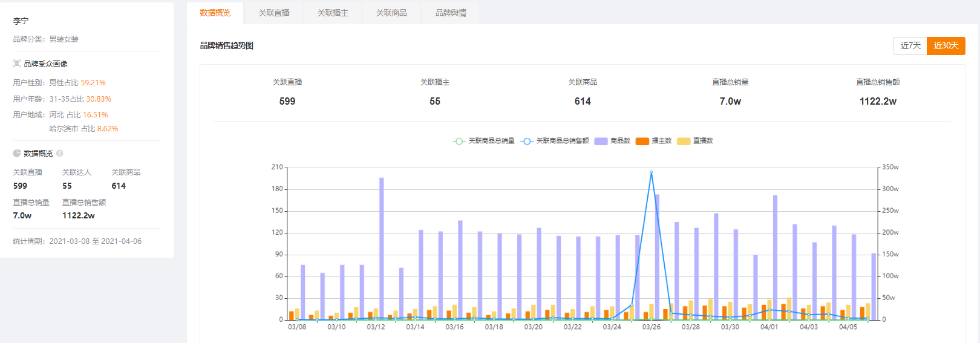Click the green 关联商品总销量 line marker icon

point(459,141)
